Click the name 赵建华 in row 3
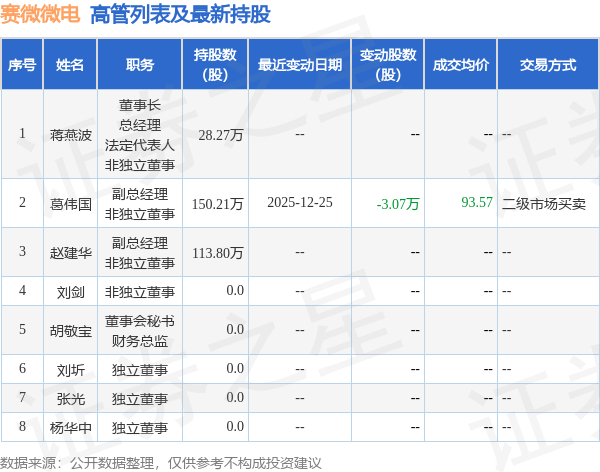This screenshot has height=472, width=600. pyautogui.click(x=70, y=253)
